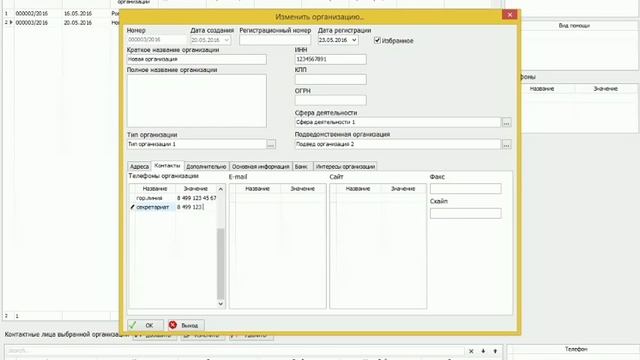Click the Подвед организация 2 value field
Screen dimensions: 640x360
[398, 144]
